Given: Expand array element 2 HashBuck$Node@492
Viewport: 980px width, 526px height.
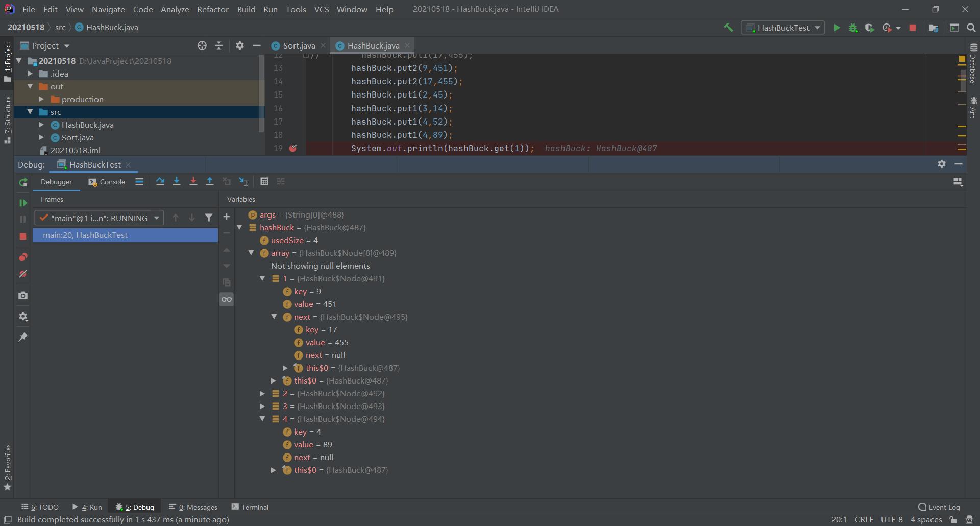Looking at the screenshot, I should tap(262, 393).
